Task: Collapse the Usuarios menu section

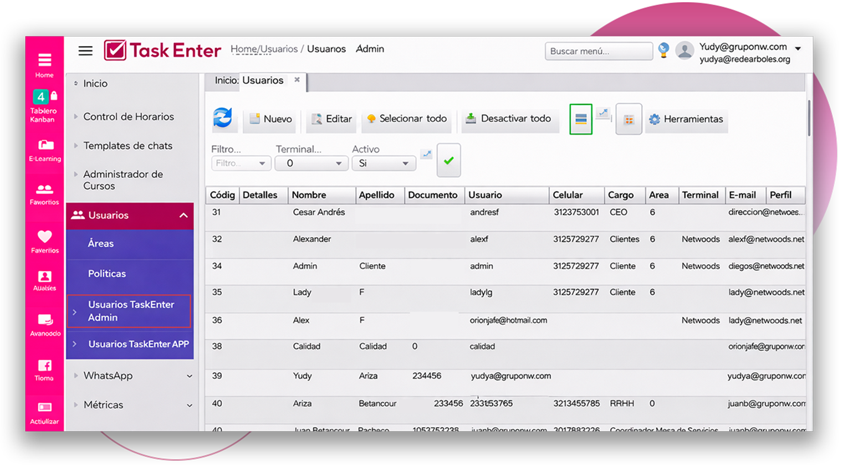Action: point(183,215)
